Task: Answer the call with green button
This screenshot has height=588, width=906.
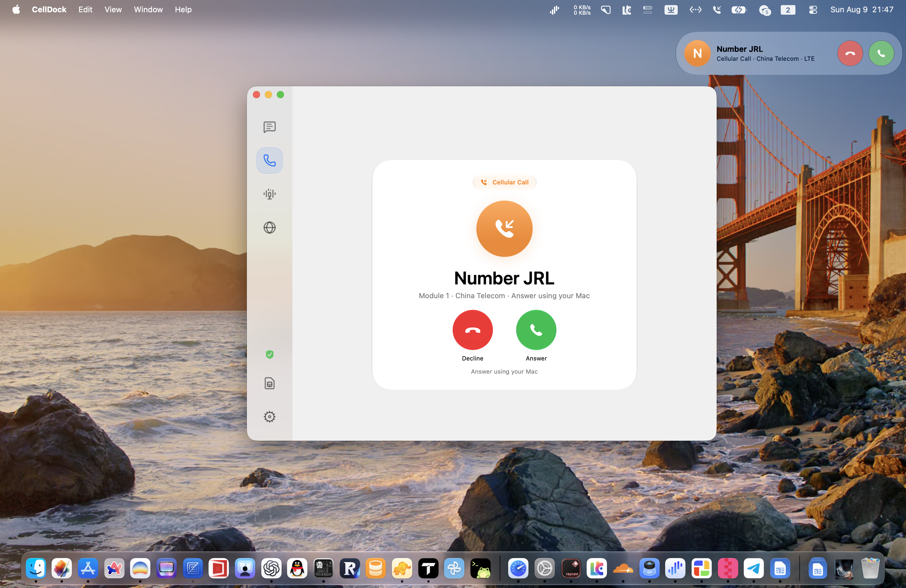Action: coord(536,330)
